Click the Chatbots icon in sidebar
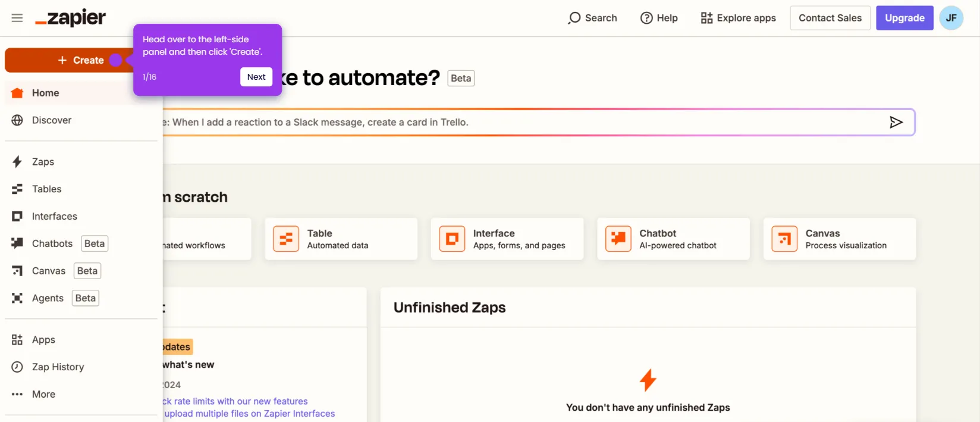Image resolution: width=980 pixels, height=422 pixels. click(x=17, y=243)
